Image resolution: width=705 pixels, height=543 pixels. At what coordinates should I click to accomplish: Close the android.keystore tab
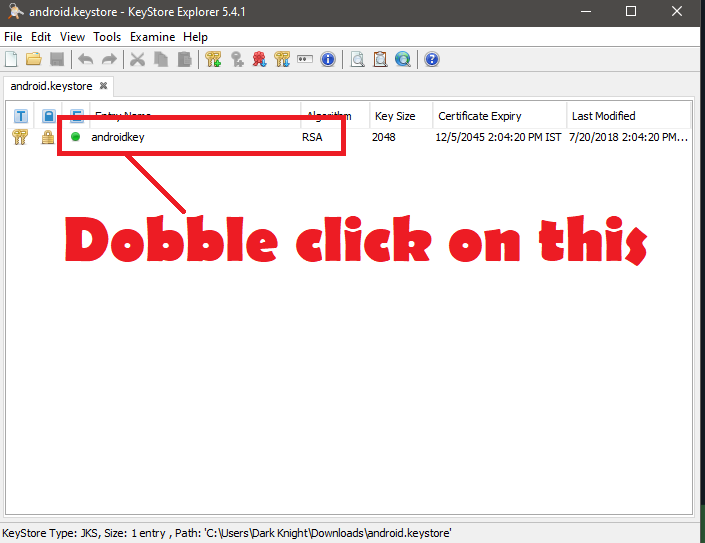103,86
